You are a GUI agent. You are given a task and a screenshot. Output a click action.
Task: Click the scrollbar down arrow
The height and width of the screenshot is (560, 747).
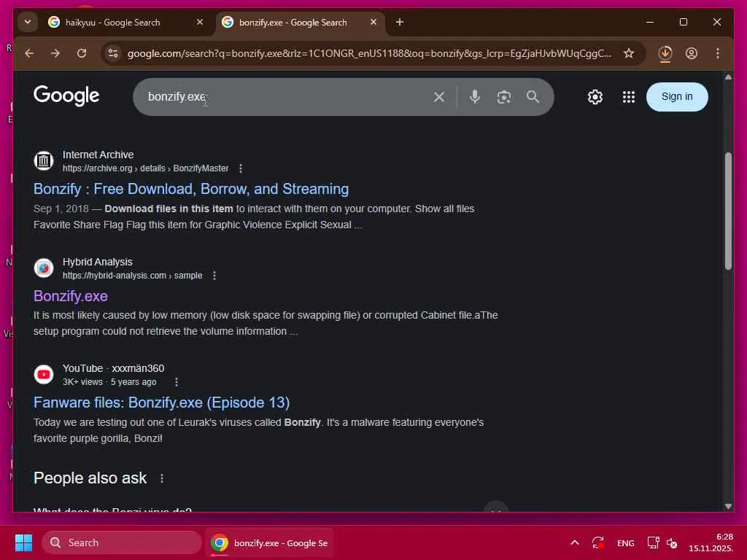click(728, 506)
